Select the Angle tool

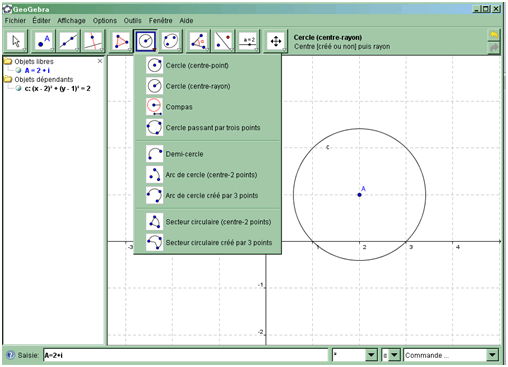[198, 41]
